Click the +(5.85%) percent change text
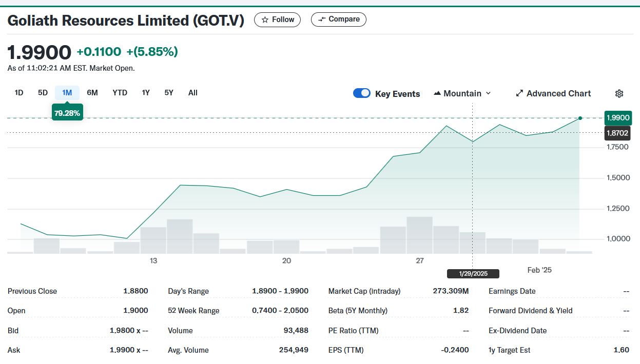Image resolution: width=640 pixels, height=364 pixels. 152,52
